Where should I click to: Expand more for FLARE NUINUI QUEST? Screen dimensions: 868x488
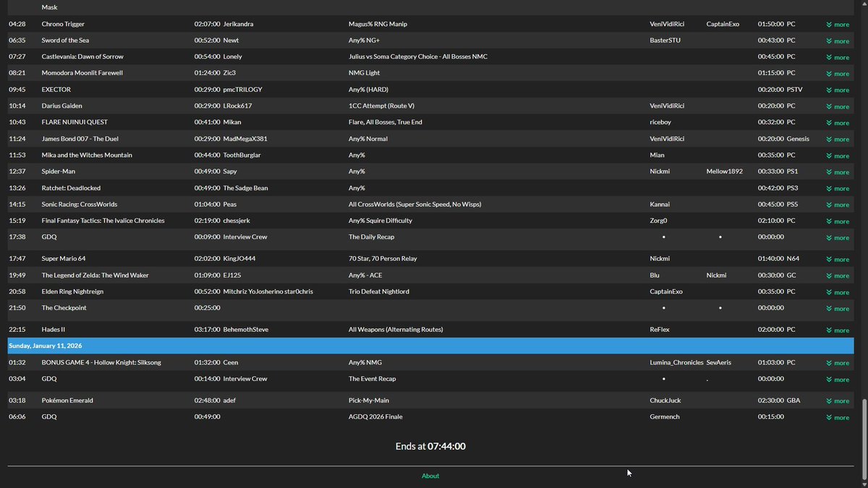[x=838, y=123]
